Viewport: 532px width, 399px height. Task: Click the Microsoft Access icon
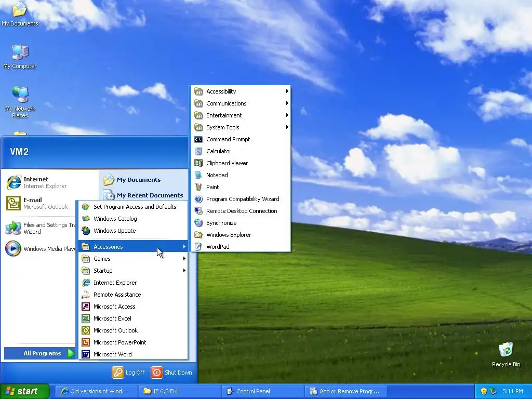click(86, 307)
